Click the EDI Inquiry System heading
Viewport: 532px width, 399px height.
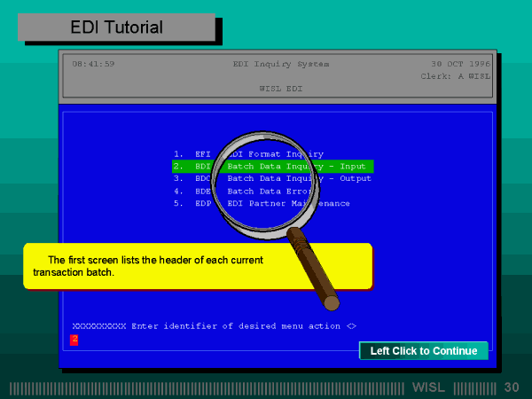(x=280, y=64)
